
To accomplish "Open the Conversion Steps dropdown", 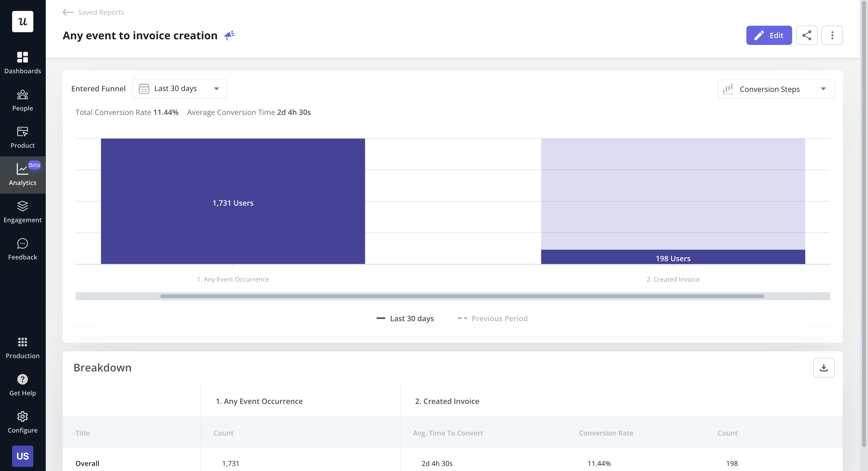I will (x=776, y=89).
